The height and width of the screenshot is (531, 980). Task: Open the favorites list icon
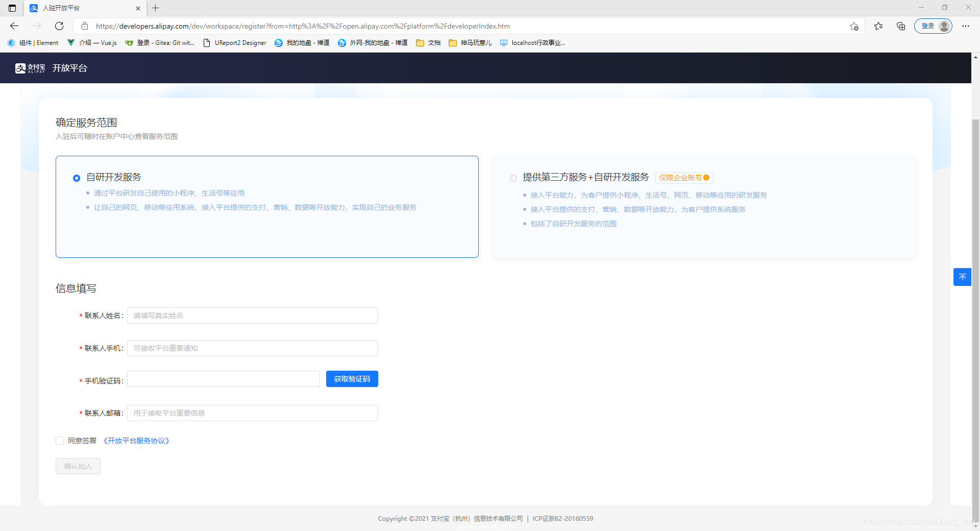[x=878, y=26]
